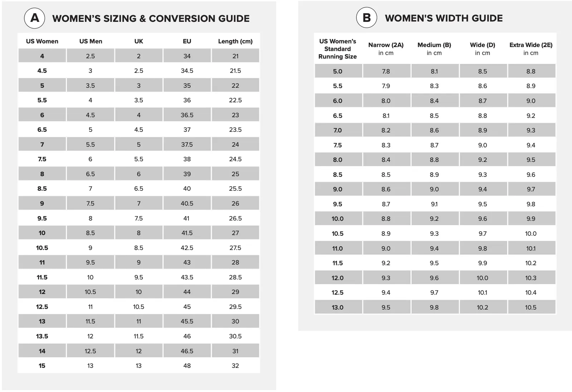Select the Women's Width Guide heading
The image size is (572, 392).
point(444,18)
